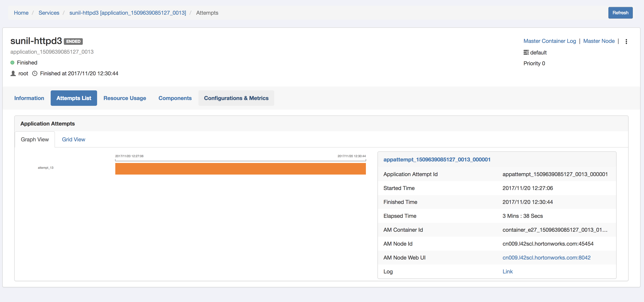Click the Services breadcrumb link
The height and width of the screenshot is (302, 644).
[x=49, y=13]
